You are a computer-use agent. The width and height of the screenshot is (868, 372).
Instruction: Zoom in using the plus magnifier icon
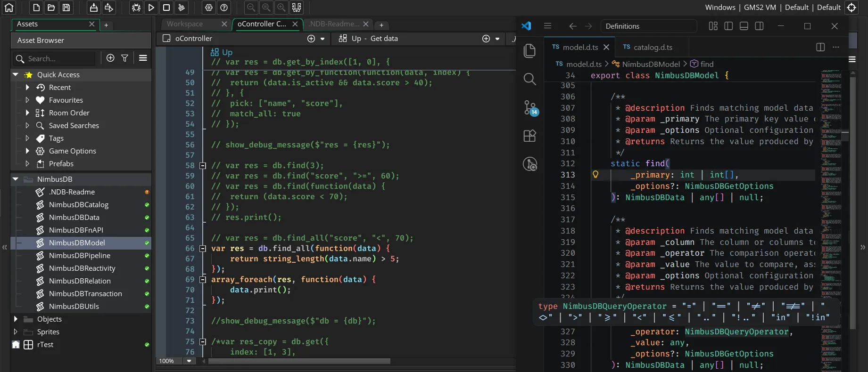(x=281, y=8)
